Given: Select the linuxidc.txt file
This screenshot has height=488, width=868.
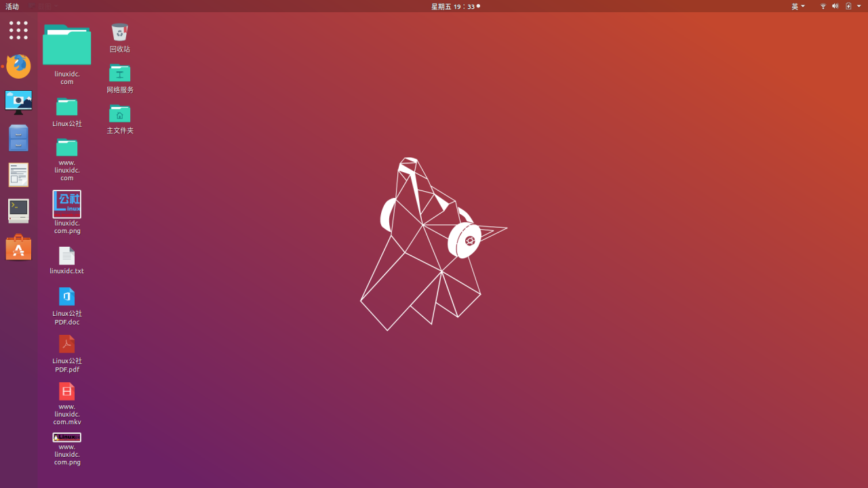Looking at the screenshot, I should (66, 256).
